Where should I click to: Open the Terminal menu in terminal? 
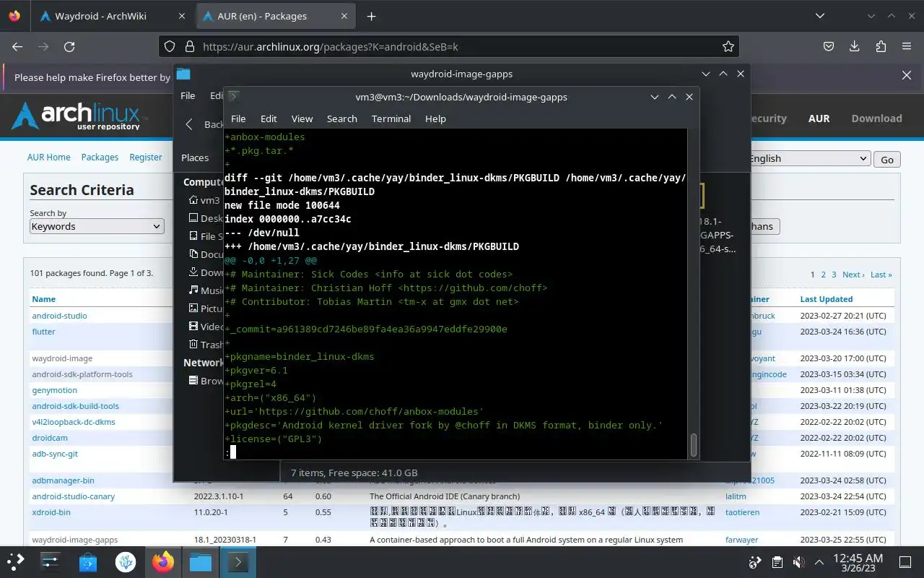point(391,118)
